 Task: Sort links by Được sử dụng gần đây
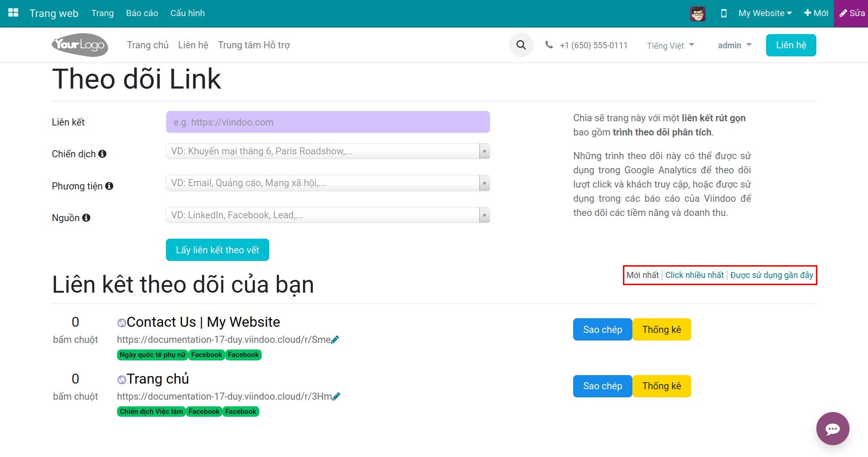point(772,275)
